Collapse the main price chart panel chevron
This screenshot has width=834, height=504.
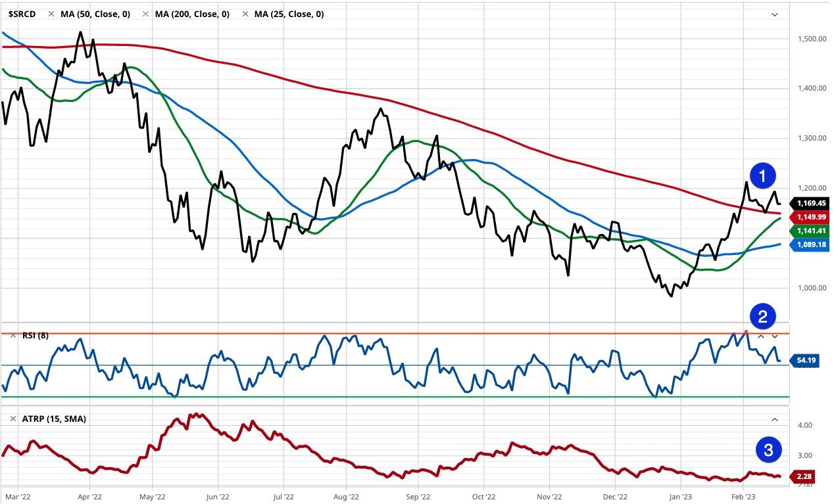(775, 14)
